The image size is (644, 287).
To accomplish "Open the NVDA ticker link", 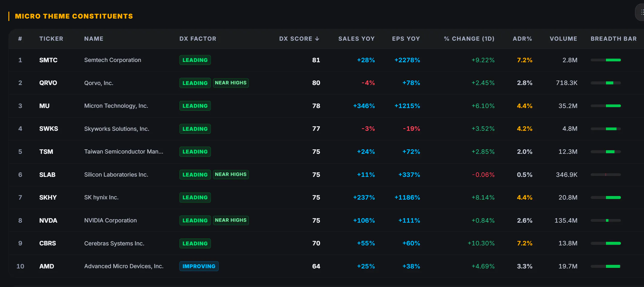I will tap(48, 221).
